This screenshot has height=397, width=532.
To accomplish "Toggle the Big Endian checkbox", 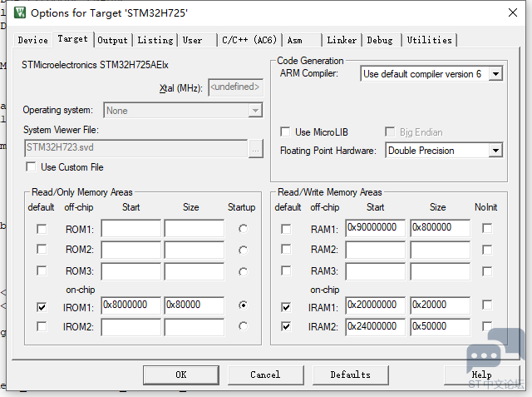I will (x=390, y=132).
